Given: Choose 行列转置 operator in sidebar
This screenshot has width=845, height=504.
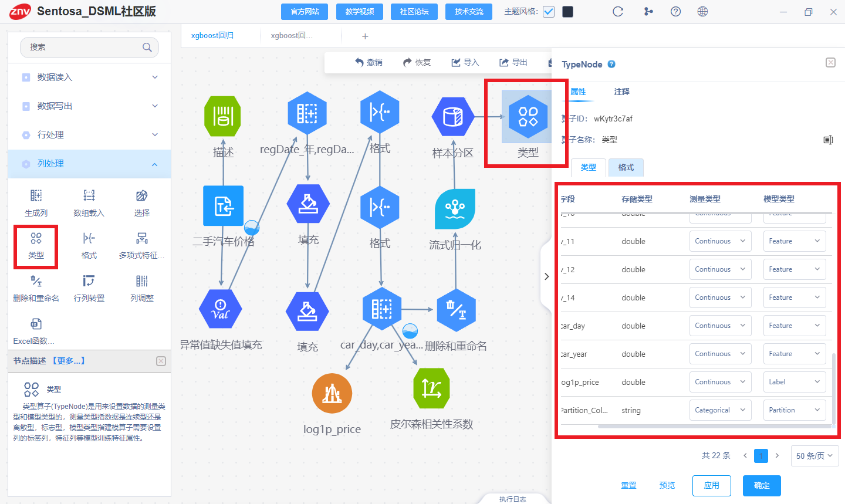Looking at the screenshot, I should point(89,289).
